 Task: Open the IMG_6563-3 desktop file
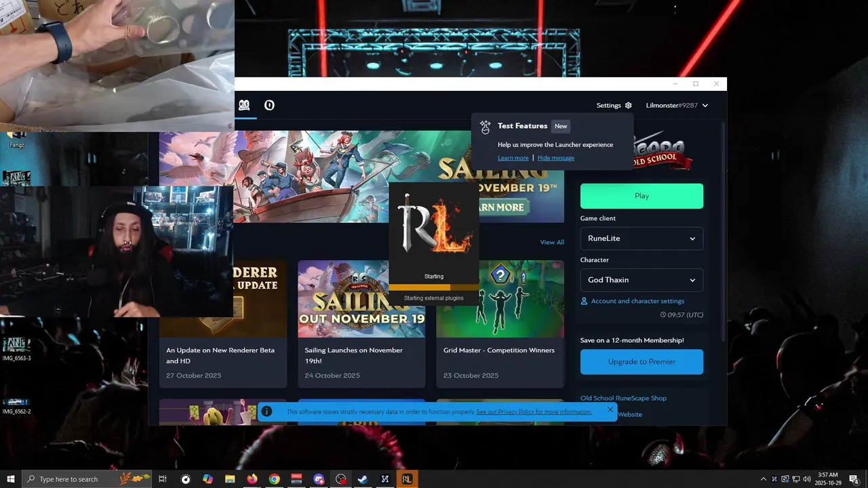16,348
